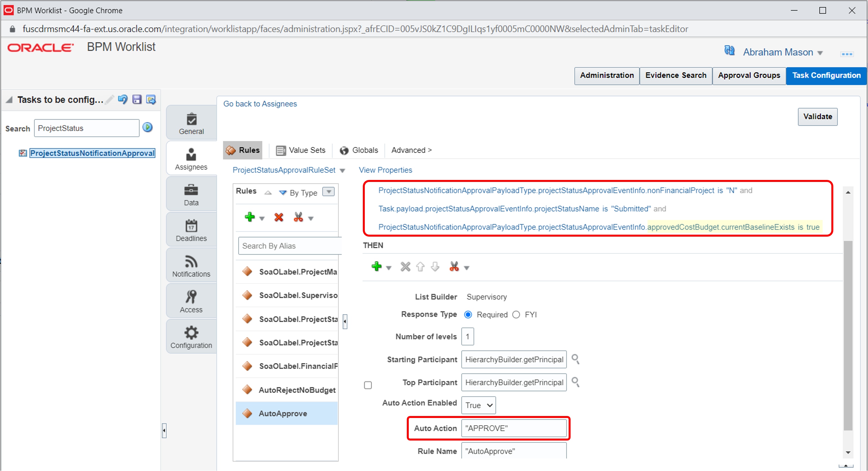Click the Number of levels field

click(x=467, y=337)
